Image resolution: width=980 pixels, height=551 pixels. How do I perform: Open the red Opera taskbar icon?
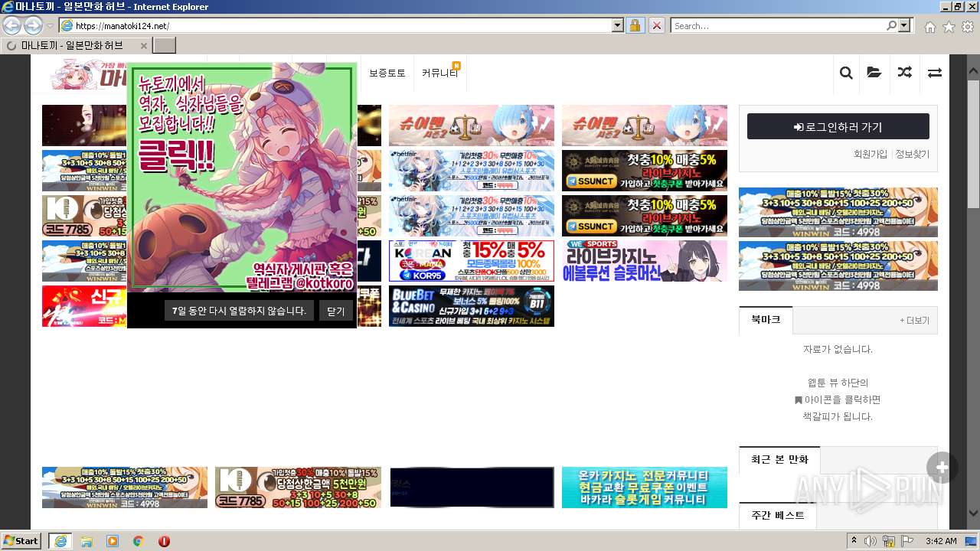164,541
